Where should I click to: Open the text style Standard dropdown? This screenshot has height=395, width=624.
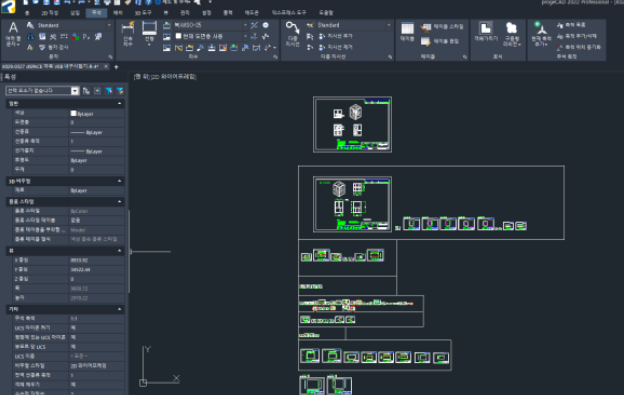click(x=74, y=25)
